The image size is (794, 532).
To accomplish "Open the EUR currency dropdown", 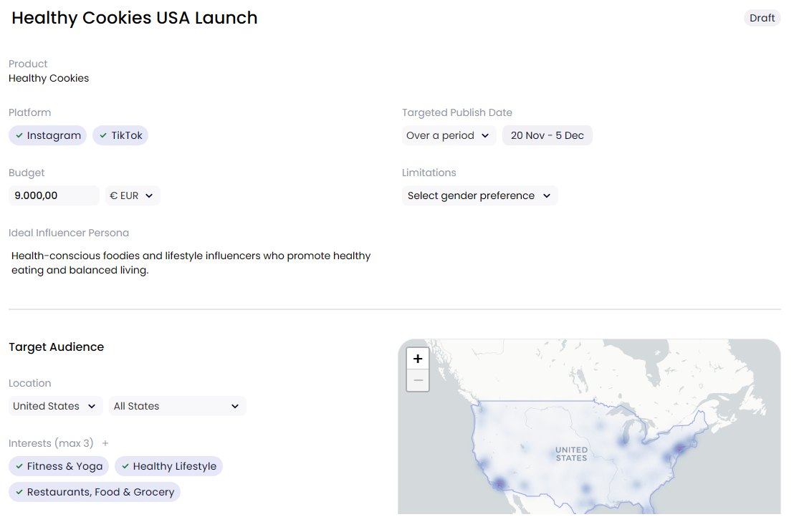I will click(133, 195).
